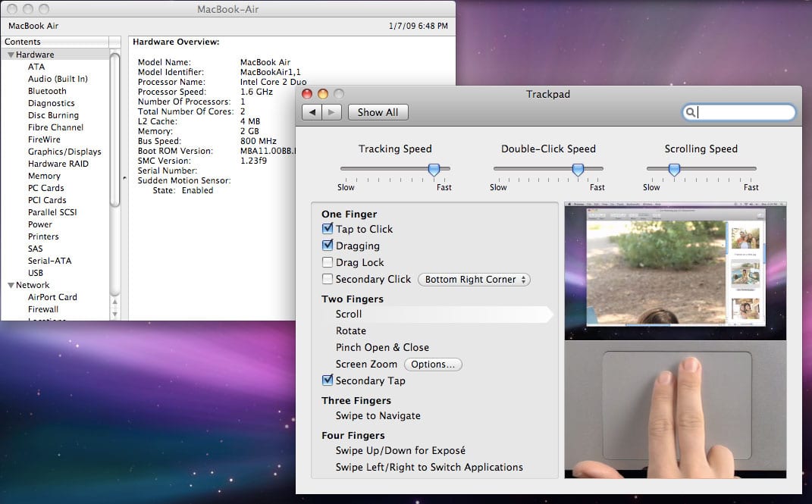
Task: Click the trackpad gesture demo video
Action: pos(676,340)
